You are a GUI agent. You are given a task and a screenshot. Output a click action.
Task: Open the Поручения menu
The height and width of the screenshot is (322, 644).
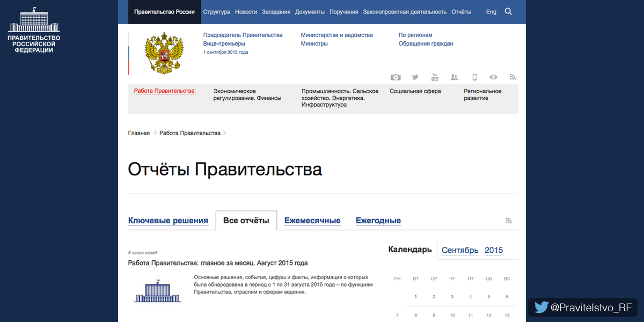click(x=343, y=12)
